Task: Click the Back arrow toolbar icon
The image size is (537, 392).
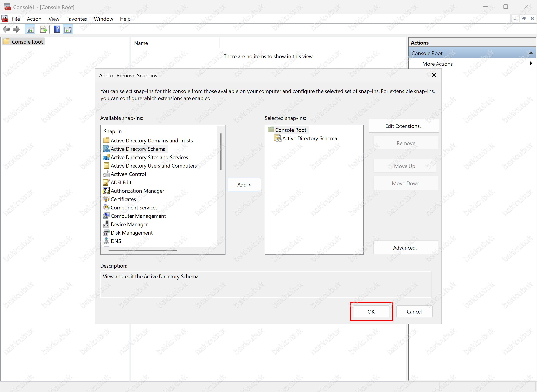Action: tap(6, 29)
